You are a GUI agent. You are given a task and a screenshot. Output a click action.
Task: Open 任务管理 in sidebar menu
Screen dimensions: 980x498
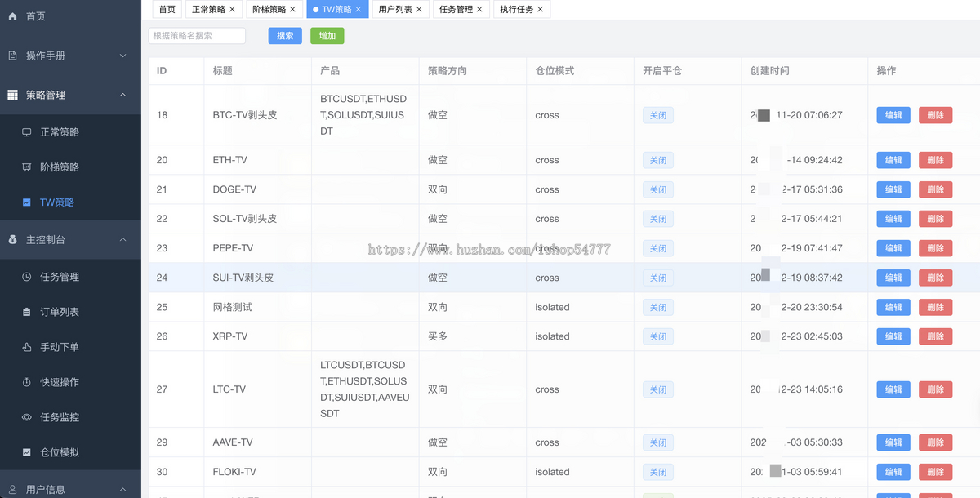(x=70, y=278)
